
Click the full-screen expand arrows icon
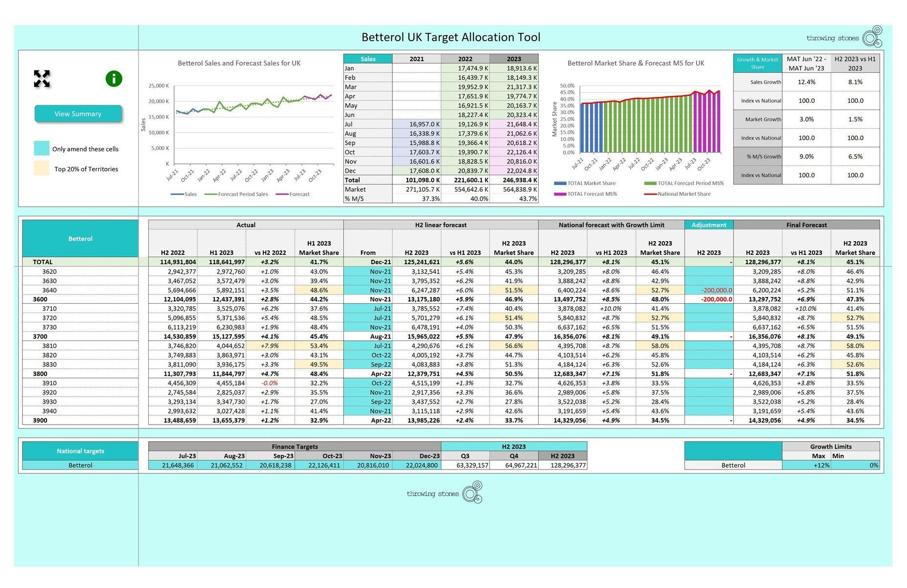pyautogui.click(x=42, y=79)
